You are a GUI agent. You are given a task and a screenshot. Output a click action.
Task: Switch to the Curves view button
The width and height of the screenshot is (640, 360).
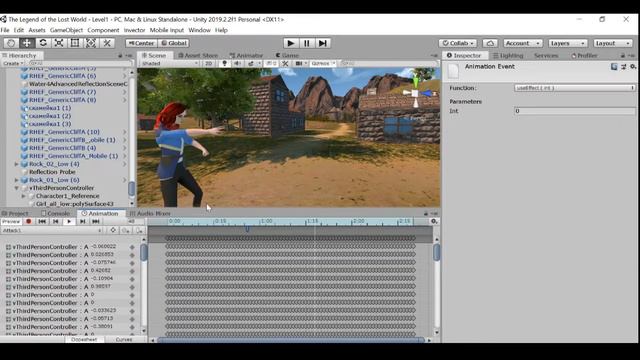(x=124, y=339)
